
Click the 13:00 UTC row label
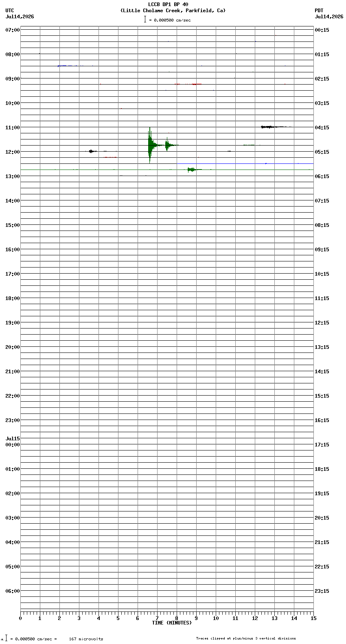(x=12, y=176)
